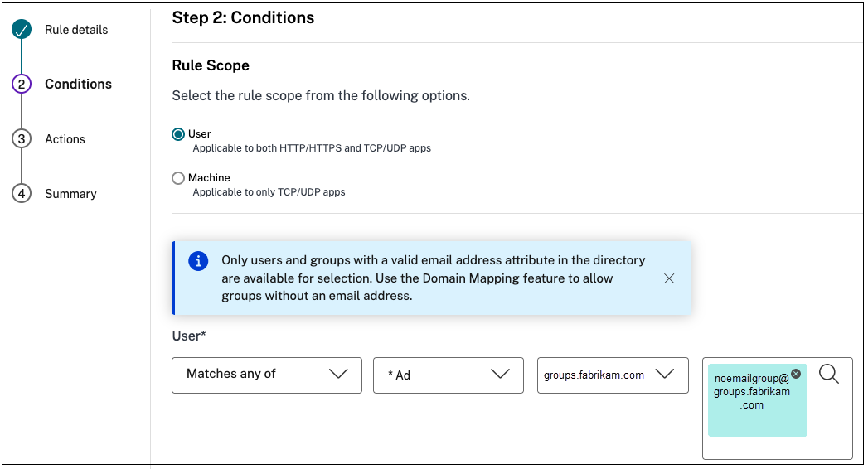868x469 pixels.
Task: Go to Rule details step
Action: point(76,30)
